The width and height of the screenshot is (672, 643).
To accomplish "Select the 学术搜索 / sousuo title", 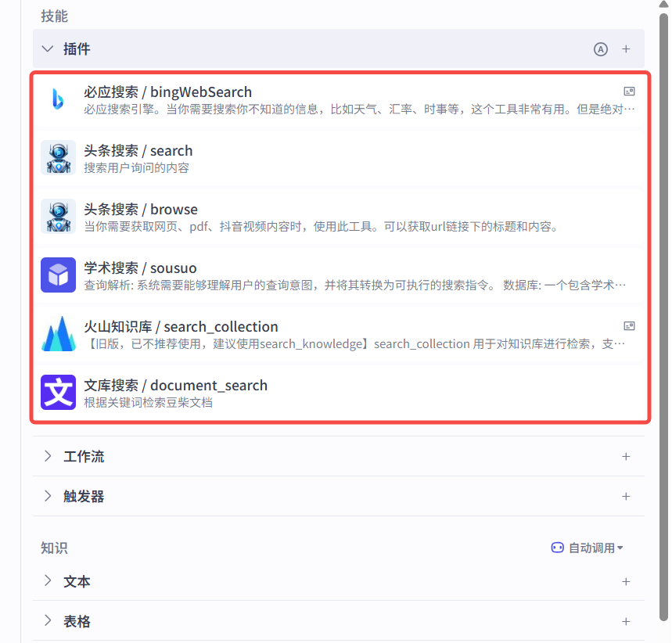I will (140, 268).
